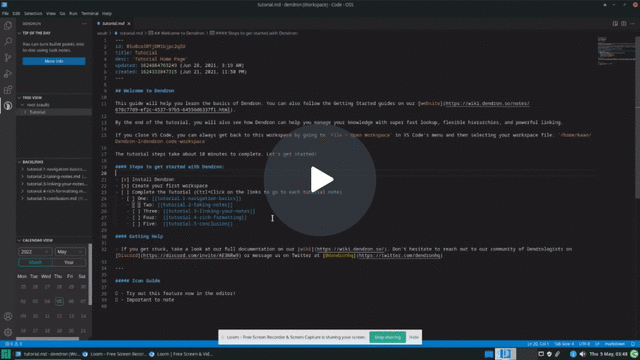Open the Explorer view icon

[8, 26]
